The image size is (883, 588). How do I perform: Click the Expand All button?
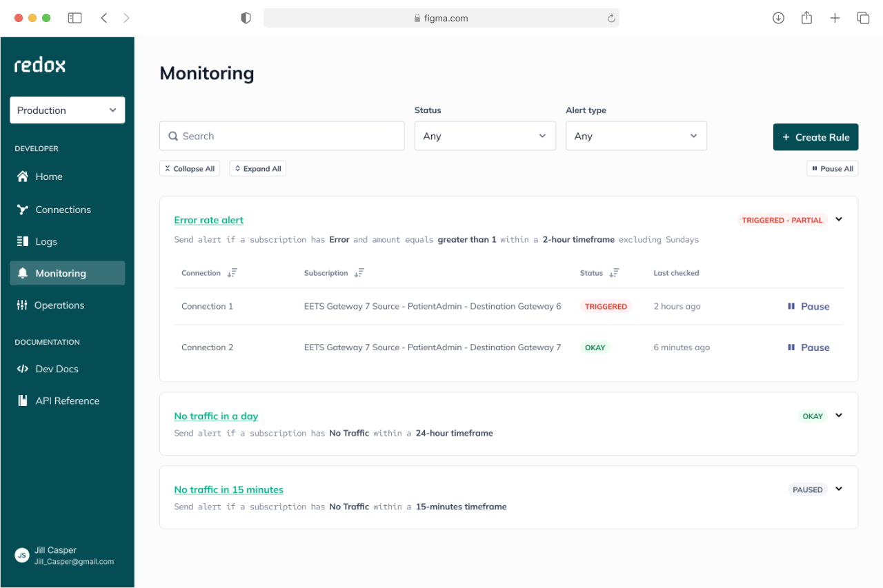point(258,168)
